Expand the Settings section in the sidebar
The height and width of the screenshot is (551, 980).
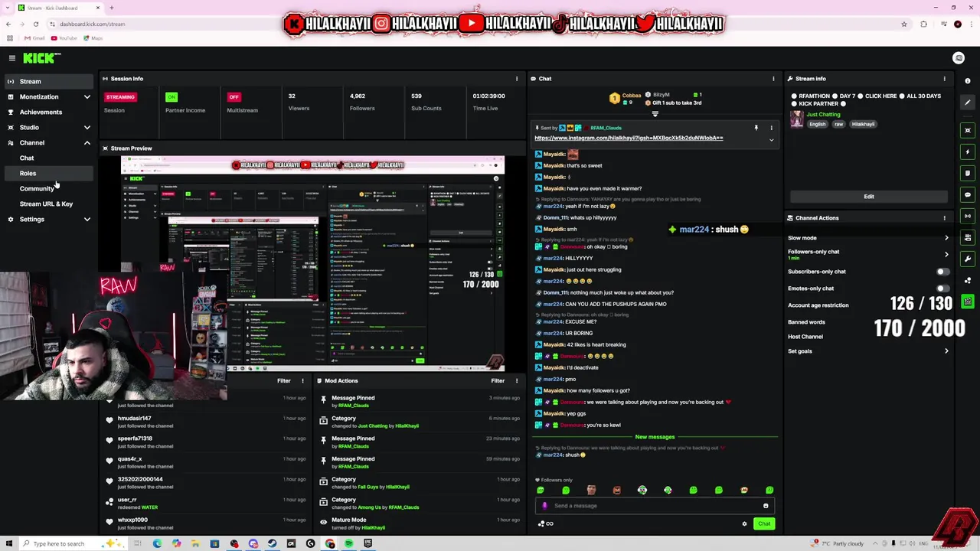point(49,220)
